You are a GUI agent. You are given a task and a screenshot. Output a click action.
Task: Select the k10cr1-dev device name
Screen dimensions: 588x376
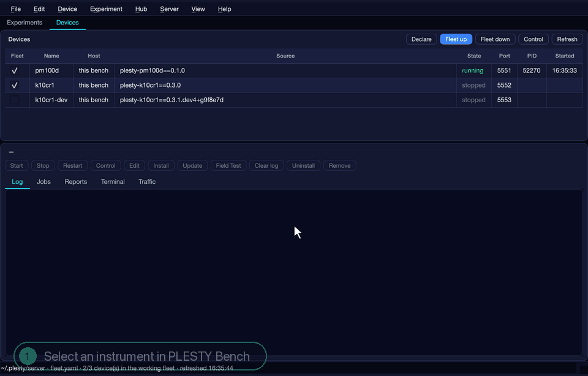click(51, 100)
